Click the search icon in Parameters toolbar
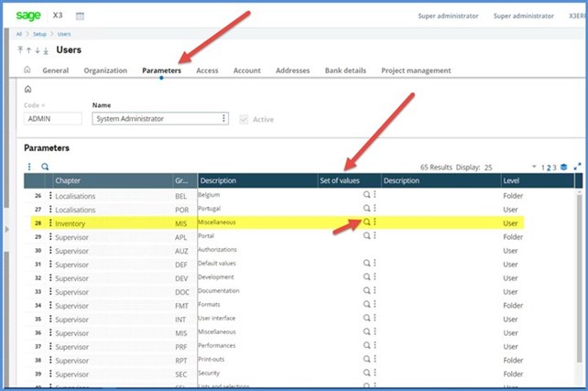 [x=44, y=167]
